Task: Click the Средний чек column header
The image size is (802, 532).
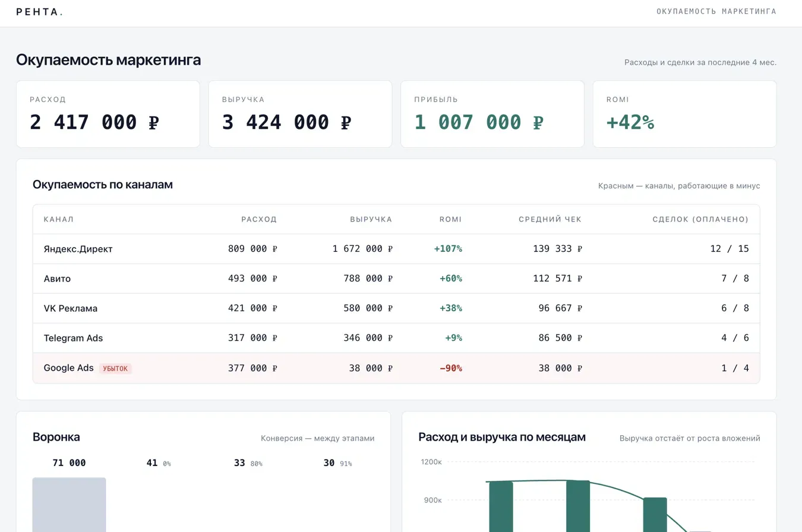Action: (550, 219)
